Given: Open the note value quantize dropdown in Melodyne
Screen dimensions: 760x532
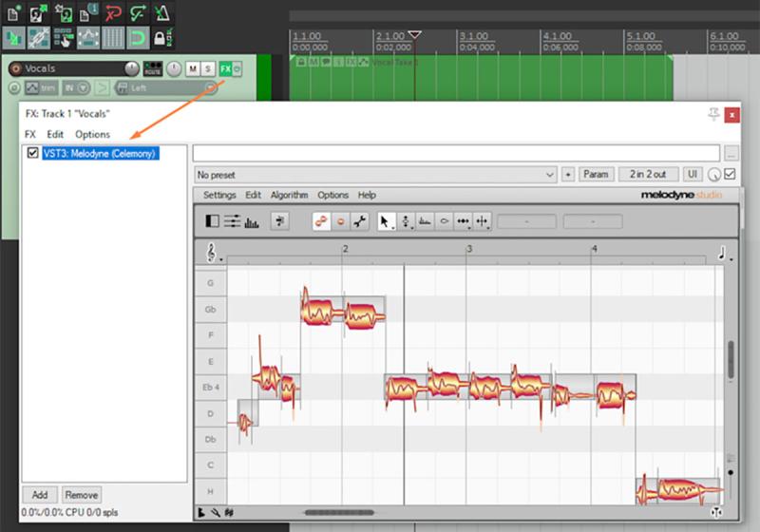Looking at the screenshot, I should point(722,253).
